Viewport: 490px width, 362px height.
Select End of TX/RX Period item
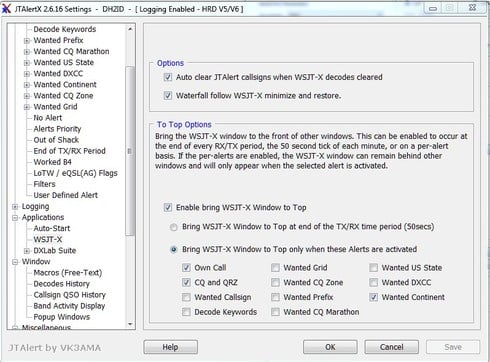coord(69,151)
